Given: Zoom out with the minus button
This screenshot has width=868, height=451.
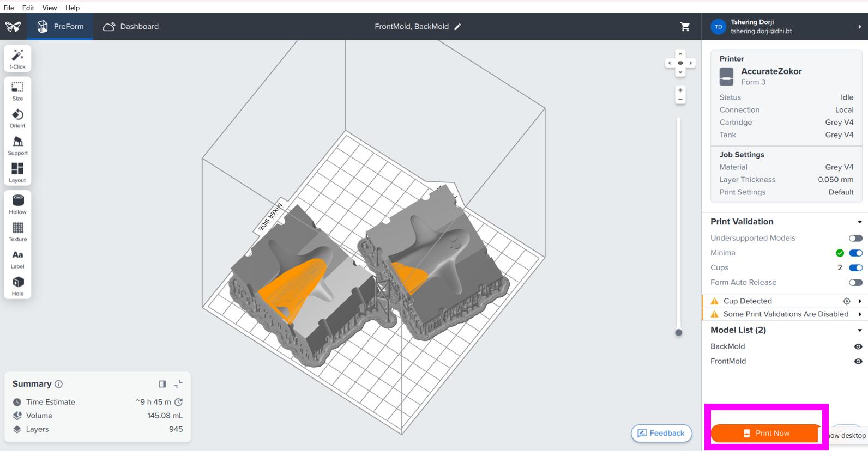Looking at the screenshot, I should (x=680, y=99).
